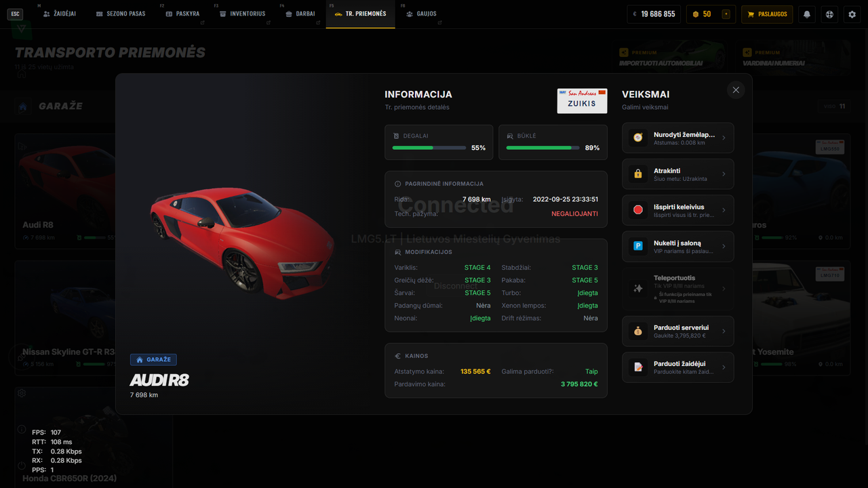The image size is (868, 488).
Task: Switch to the Gaujos tab
Action: [x=422, y=14]
